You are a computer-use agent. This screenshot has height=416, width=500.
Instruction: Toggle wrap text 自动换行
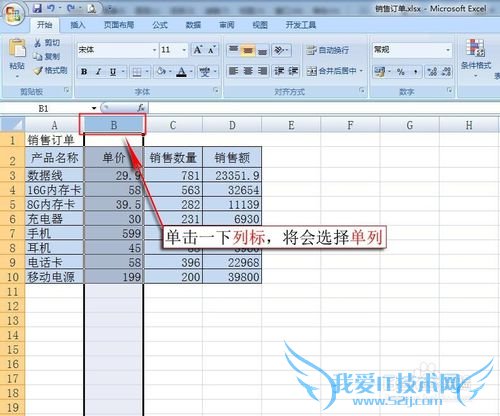pos(327,50)
